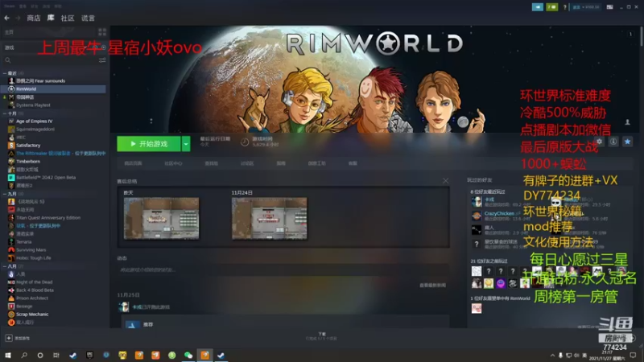Open the second link in RimWorld tab row

point(173,163)
